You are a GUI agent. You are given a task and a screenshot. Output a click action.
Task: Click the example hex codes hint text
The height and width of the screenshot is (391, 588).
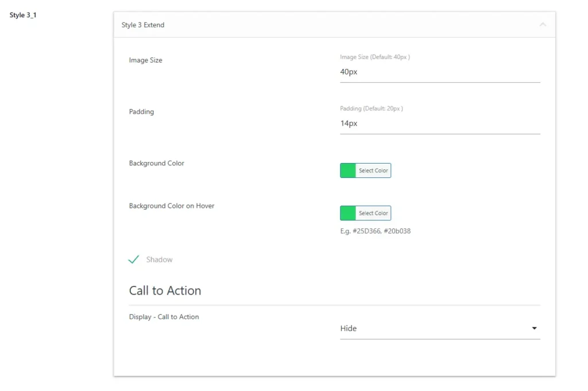[x=375, y=231]
